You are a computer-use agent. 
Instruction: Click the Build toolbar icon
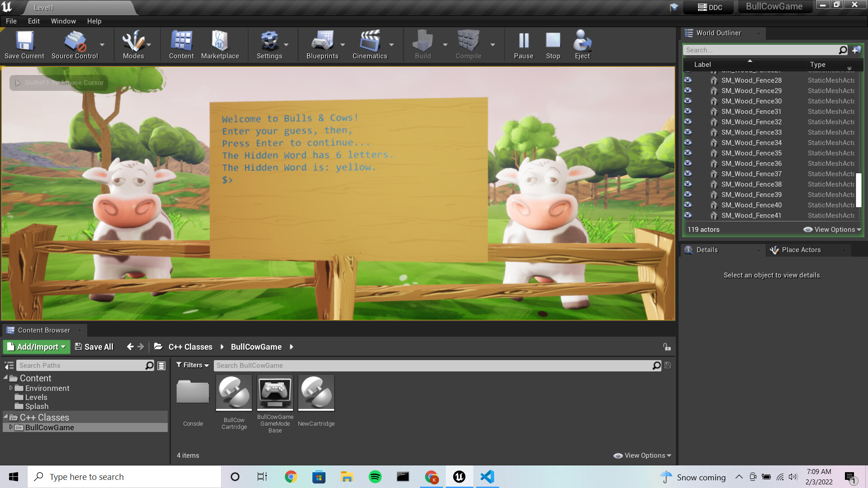[x=423, y=45]
